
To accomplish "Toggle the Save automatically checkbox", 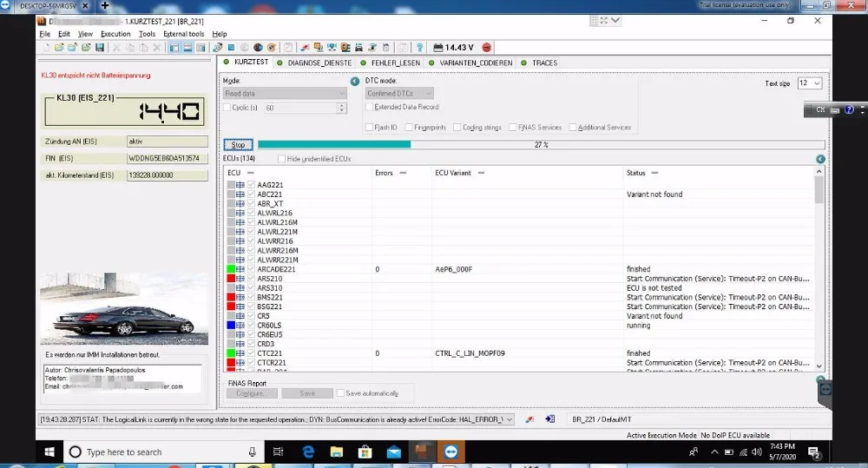I will pos(340,393).
